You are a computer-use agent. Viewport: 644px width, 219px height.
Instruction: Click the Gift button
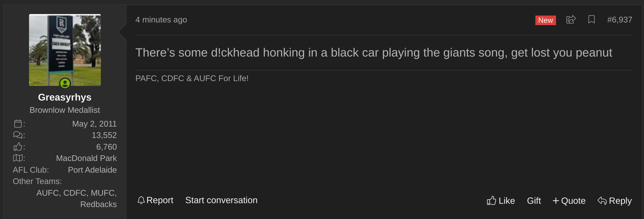coord(534,201)
